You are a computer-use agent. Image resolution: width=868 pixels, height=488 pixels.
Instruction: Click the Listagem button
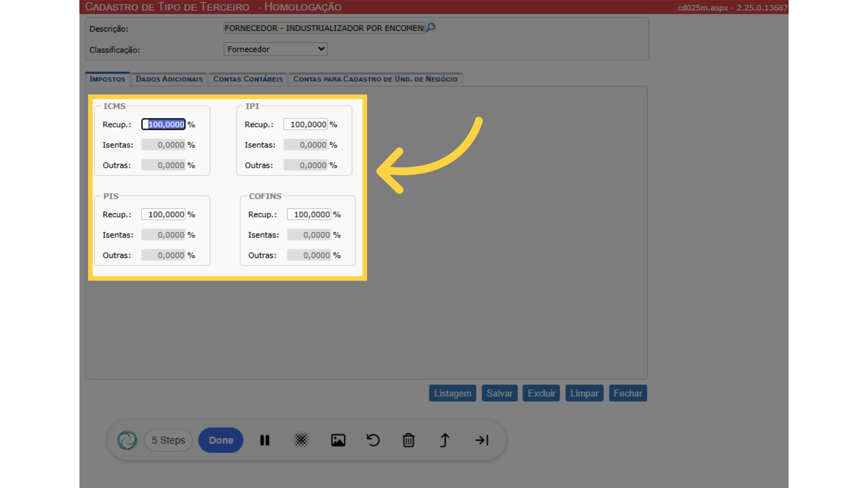pos(453,393)
